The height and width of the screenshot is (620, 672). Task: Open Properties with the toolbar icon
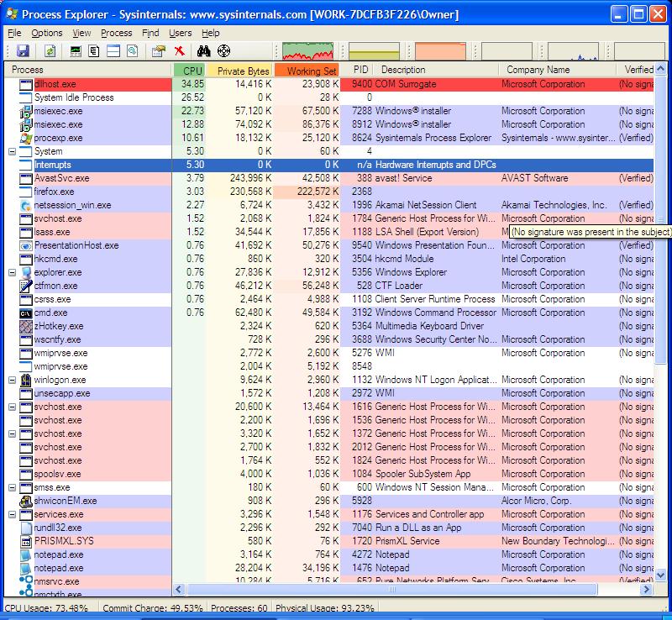tap(159, 51)
